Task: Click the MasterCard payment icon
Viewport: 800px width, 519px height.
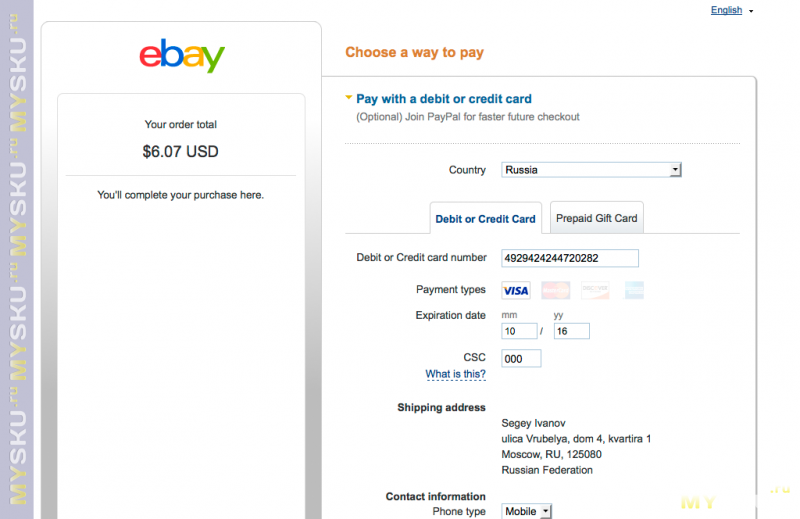Action: pos(555,291)
